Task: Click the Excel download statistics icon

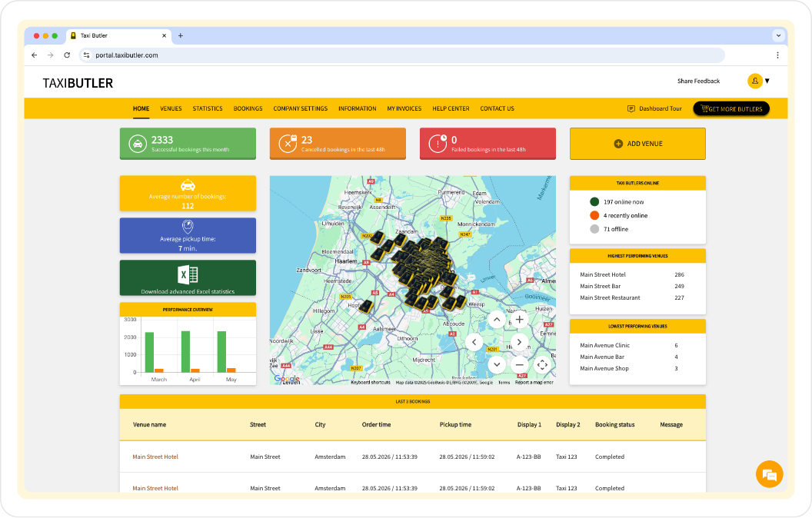Action: [188, 274]
